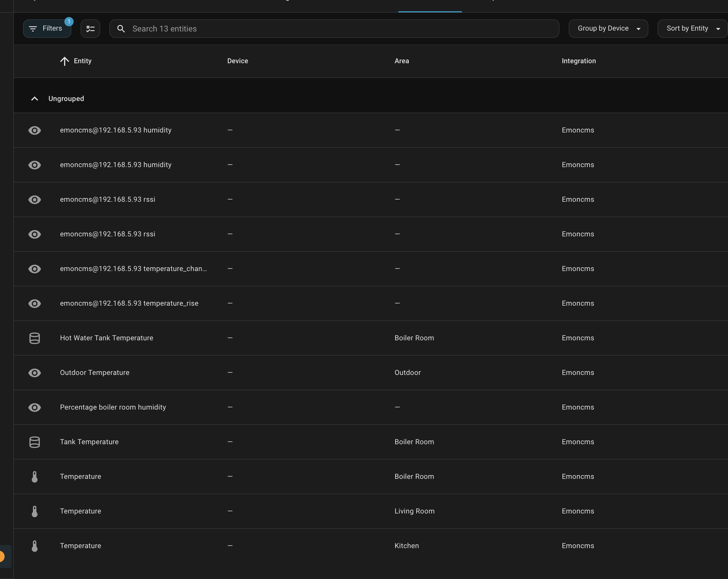728x579 pixels.
Task: Sort by the Area column header
Action: (x=402, y=61)
